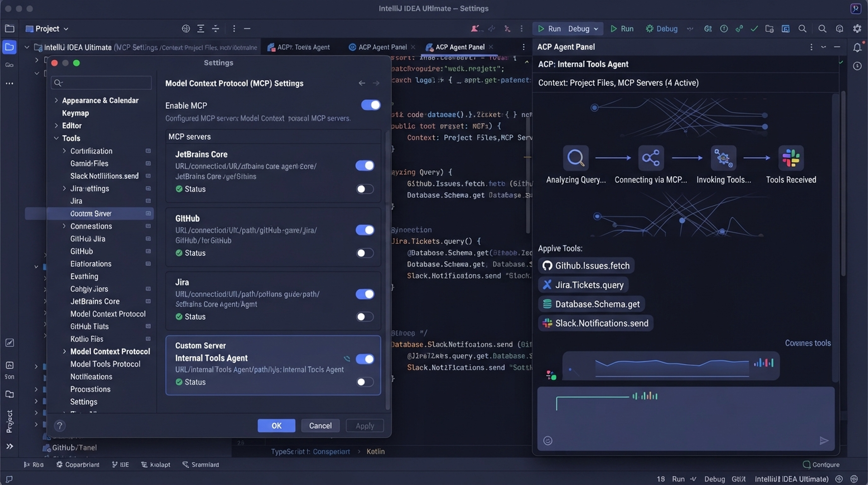Click the Github.Issues.fetch tool chip
The width and height of the screenshot is (868, 485).
(586, 265)
